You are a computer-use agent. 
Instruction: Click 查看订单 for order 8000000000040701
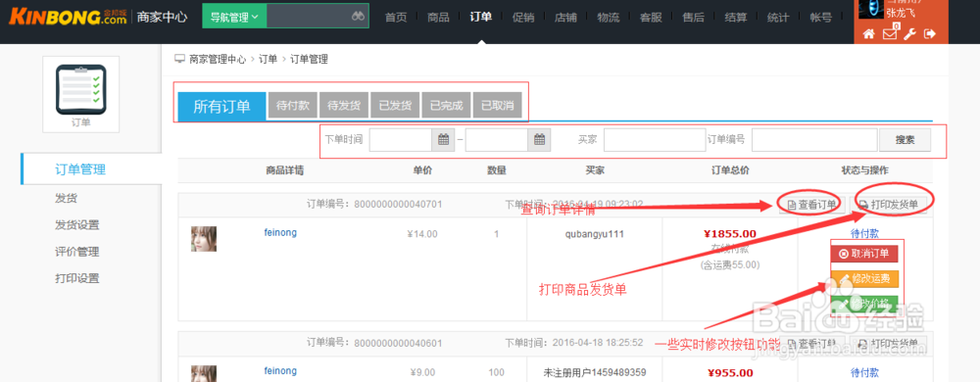pos(811,204)
